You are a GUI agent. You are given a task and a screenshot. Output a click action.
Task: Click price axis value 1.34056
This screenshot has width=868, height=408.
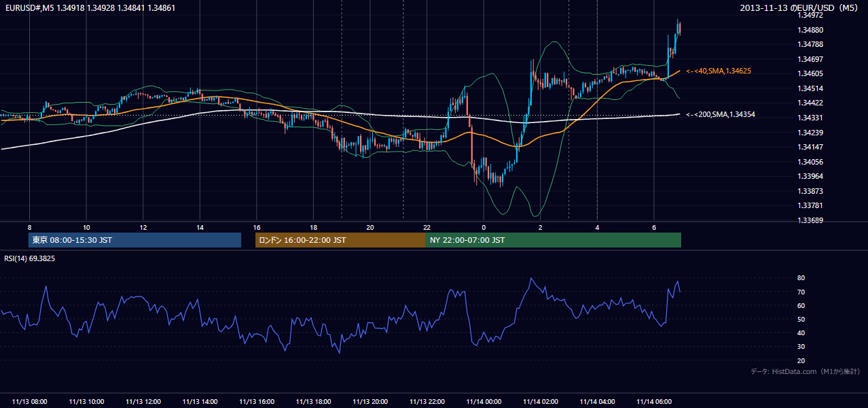[x=810, y=162]
